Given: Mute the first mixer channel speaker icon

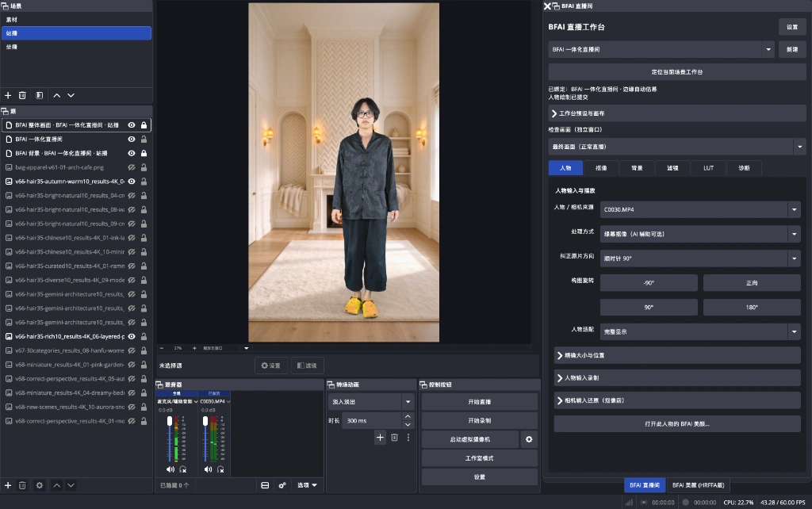Looking at the screenshot, I should [170, 469].
